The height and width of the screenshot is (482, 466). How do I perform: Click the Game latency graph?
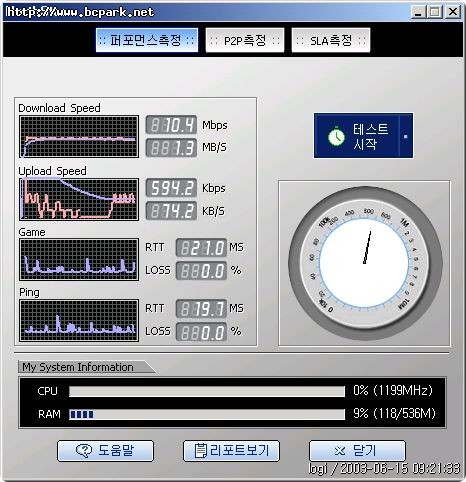tap(79, 259)
